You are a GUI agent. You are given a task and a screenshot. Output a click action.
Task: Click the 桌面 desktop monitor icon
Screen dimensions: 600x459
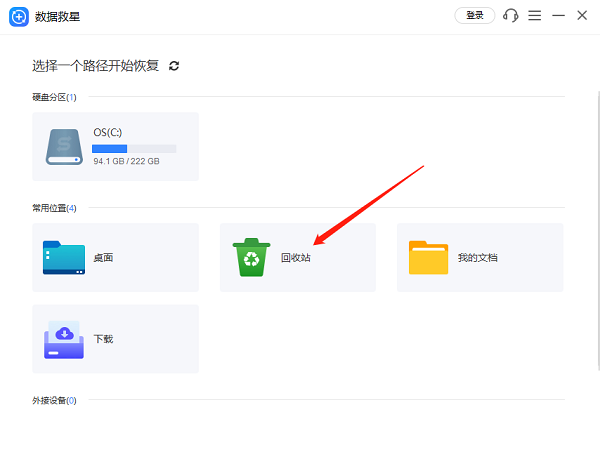[65, 258]
